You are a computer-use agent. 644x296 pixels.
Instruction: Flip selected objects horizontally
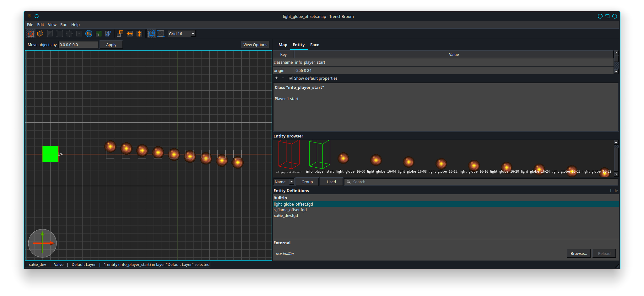130,34
